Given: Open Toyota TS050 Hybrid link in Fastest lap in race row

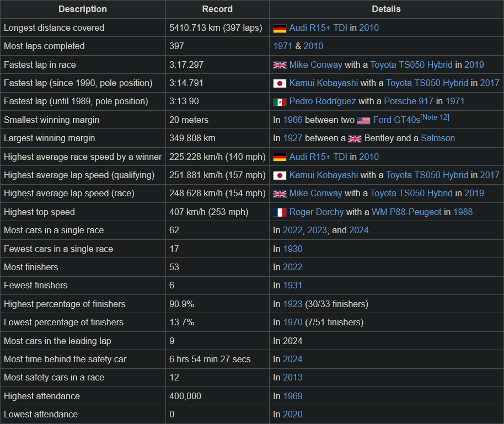Looking at the screenshot, I should pos(411,65).
